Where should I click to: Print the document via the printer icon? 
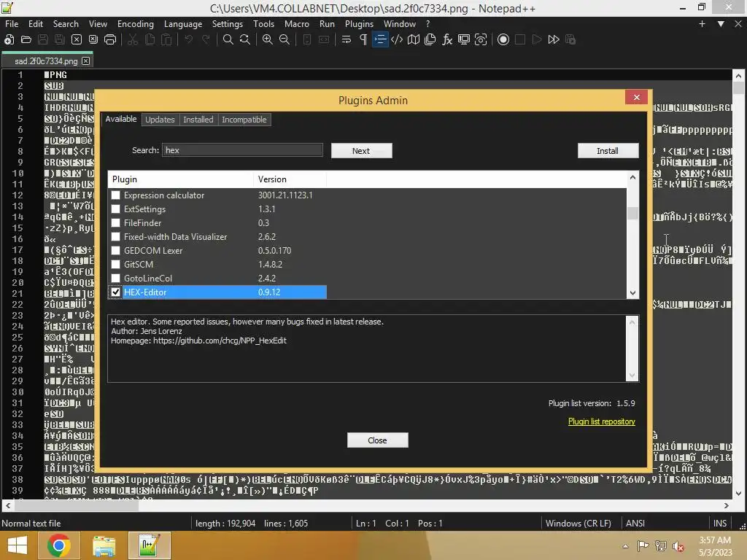click(x=110, y=39)
